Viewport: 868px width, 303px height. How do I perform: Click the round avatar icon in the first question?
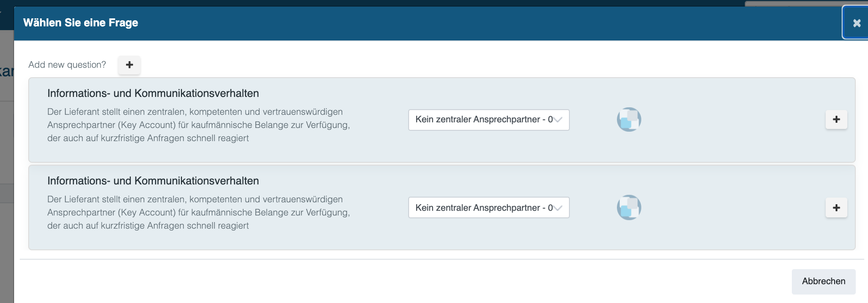click(x=629, y=120)
